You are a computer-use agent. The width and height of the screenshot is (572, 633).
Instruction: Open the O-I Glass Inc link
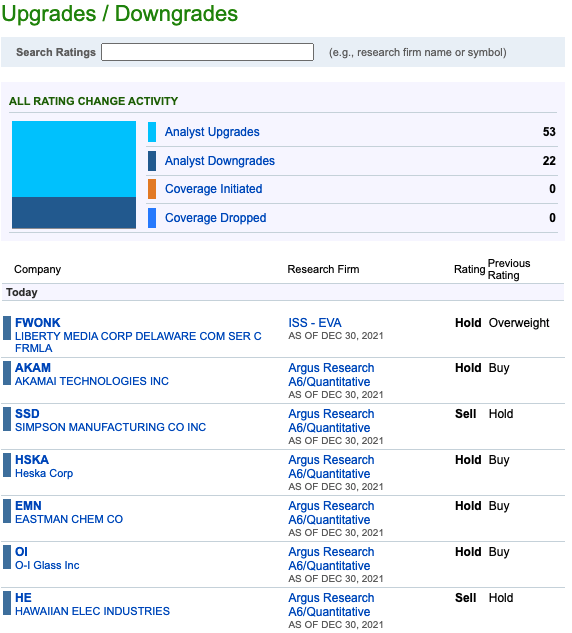[x=47, y=565]
